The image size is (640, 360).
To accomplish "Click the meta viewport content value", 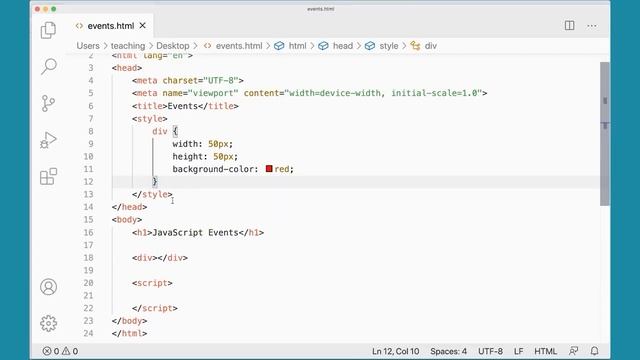I will (383, 93).
